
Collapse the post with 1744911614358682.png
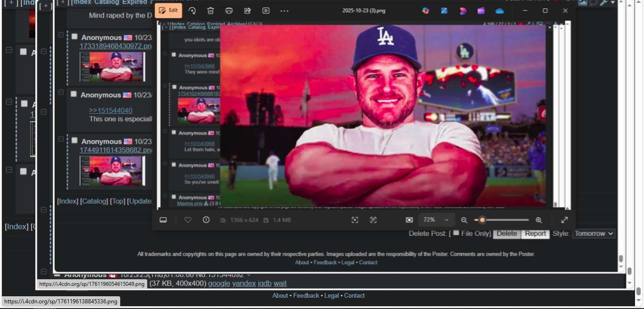tap(61, 139)
